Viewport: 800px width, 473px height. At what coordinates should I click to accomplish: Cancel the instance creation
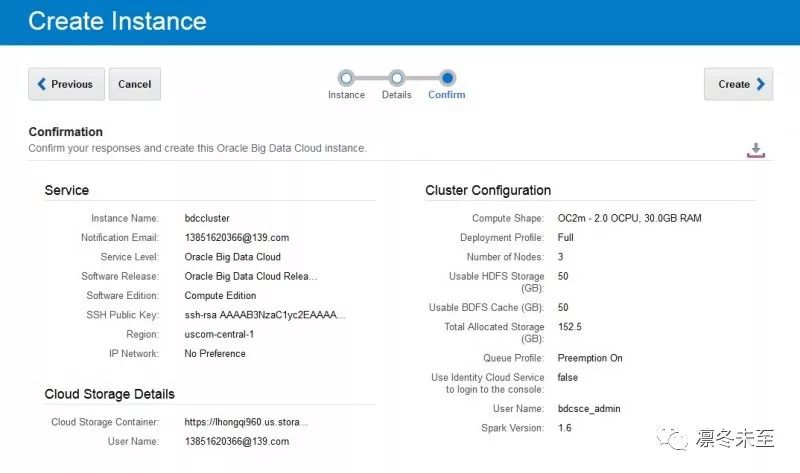tap(135, 84)
